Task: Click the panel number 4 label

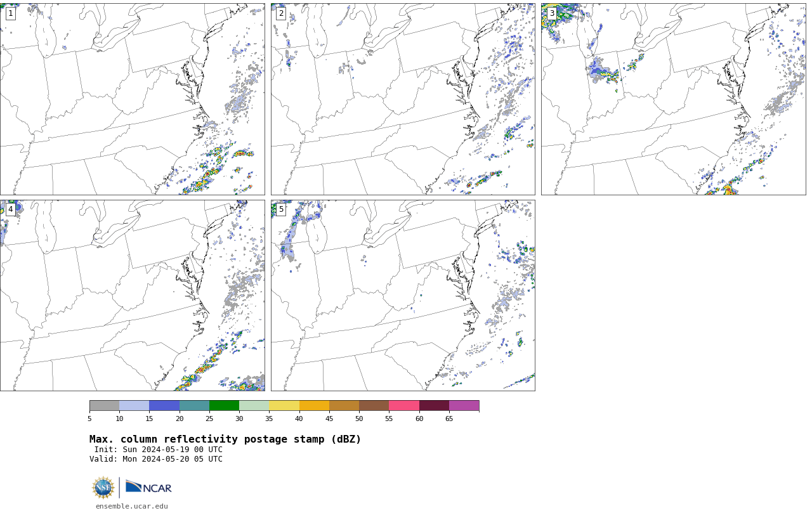Action: click(10, 209)
